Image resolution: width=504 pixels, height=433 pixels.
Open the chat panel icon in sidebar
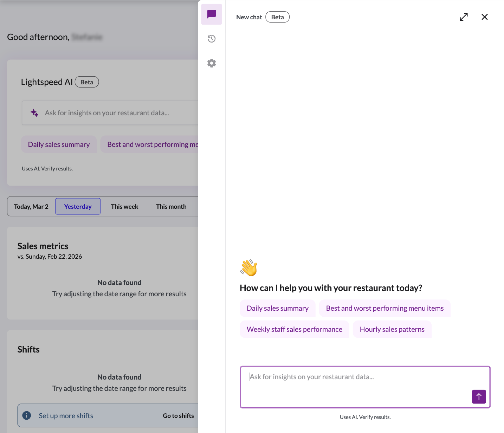tap(211, 14)
